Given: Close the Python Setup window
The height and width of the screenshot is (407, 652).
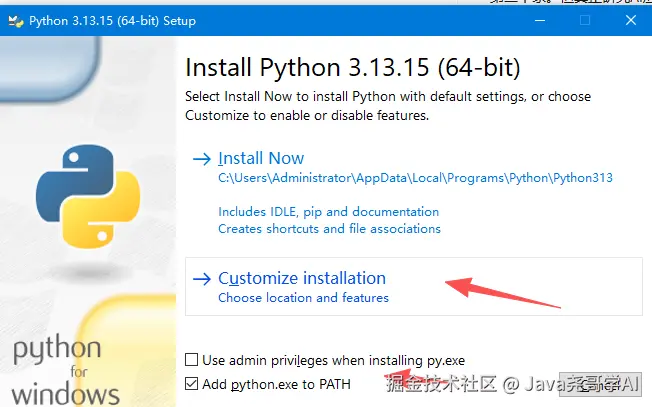Looking at the screenshot, I should [631, 20].
